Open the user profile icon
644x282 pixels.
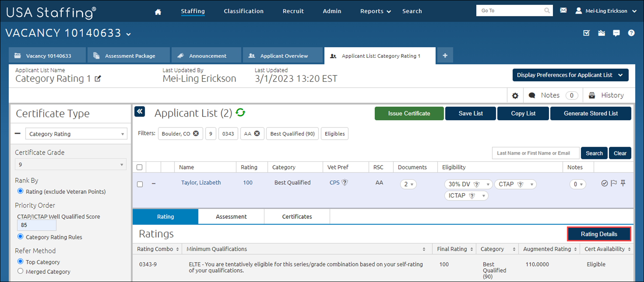click(578, 11)
